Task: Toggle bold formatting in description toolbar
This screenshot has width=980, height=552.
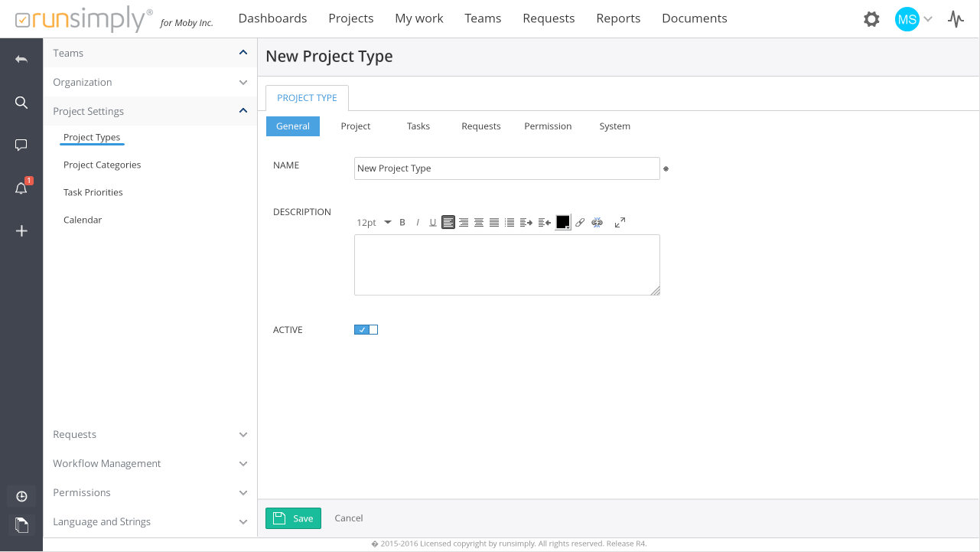Action: (402, 223)
